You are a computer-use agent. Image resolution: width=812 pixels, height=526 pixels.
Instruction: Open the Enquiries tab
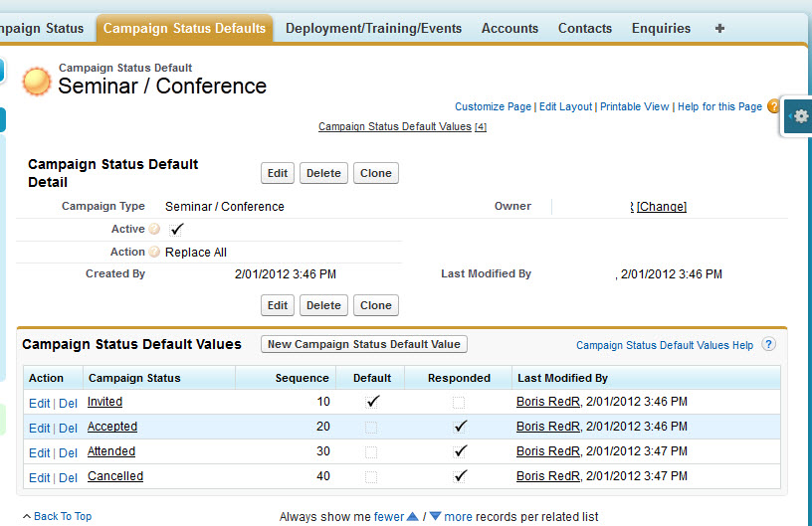661,29
